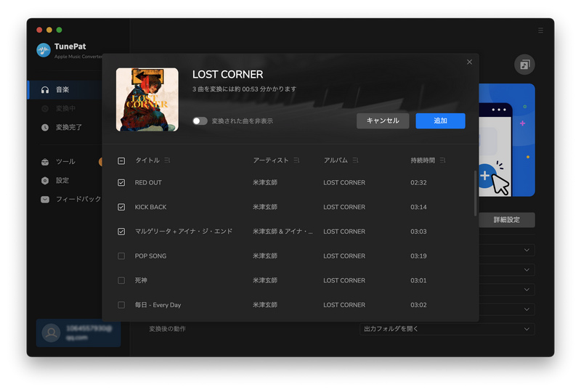
Task: Toggle 変換された曲を非表示 switch
Action: [x=200, y=121]
